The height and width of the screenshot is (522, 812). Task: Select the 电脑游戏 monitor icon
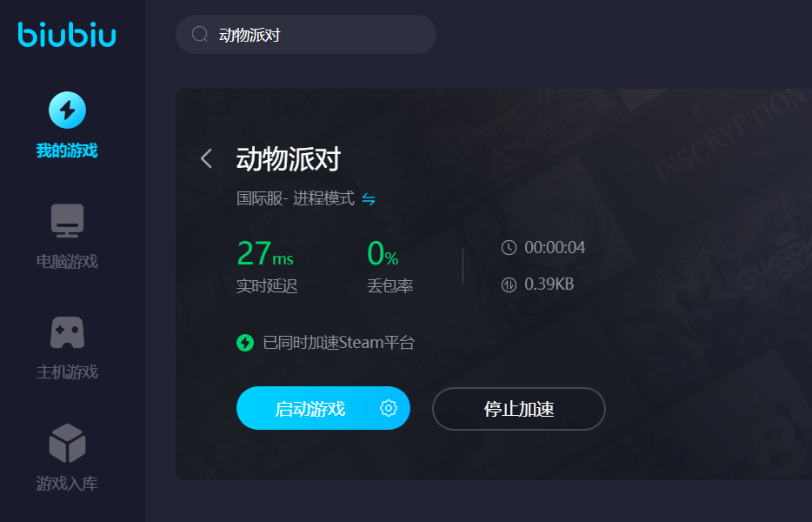pos(67,221)
